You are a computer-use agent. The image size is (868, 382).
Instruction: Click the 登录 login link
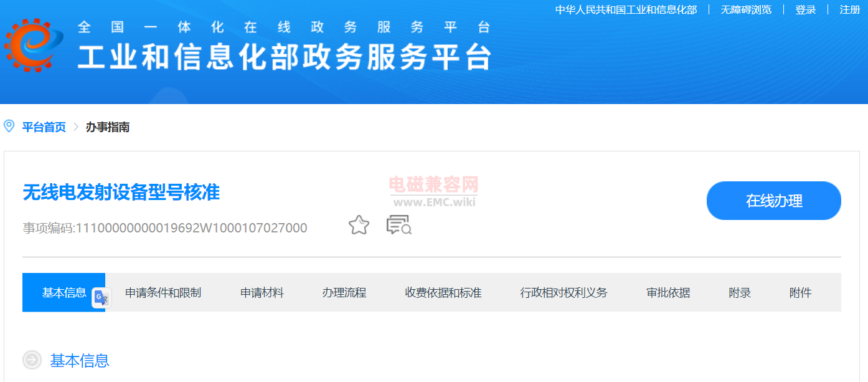pyautogui.click(x=806, y=9)
